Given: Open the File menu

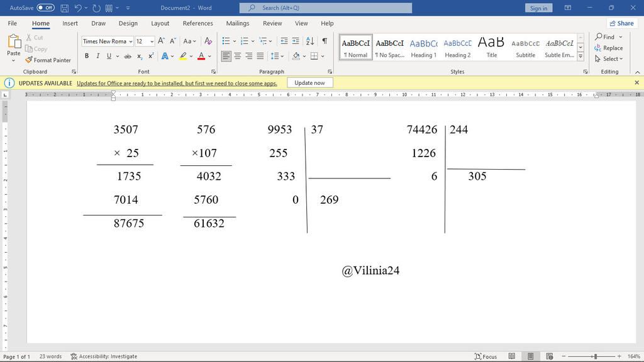Looking at the screenshot, I should (13, 23).
